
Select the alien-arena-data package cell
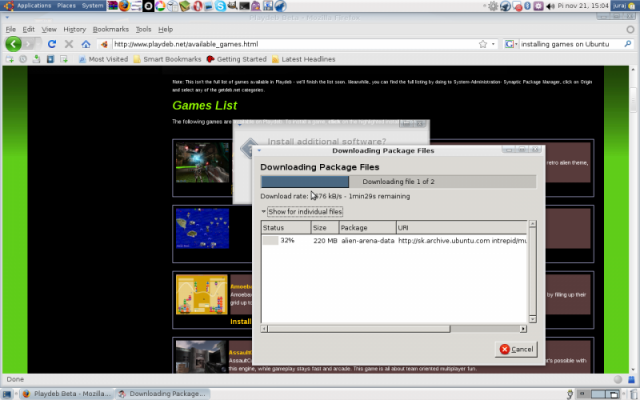point(368,241)
